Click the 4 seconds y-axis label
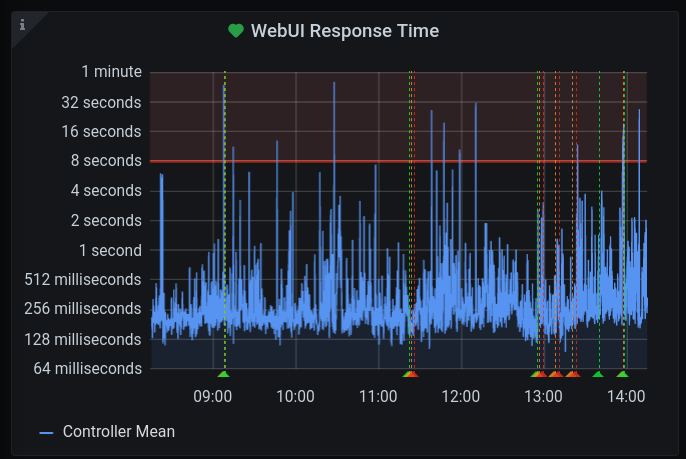The height and width of the screenshot is (459, 686). [x=106, y=190]
